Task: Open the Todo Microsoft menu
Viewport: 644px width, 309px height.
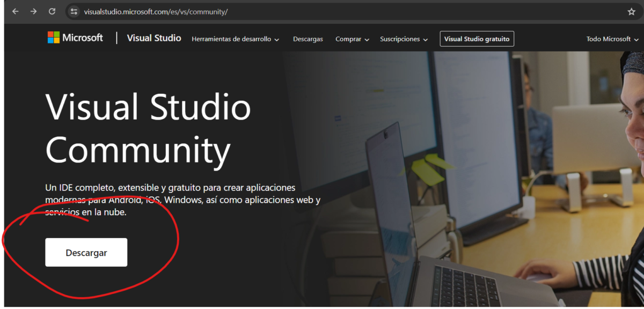Action: pos(612,39)
